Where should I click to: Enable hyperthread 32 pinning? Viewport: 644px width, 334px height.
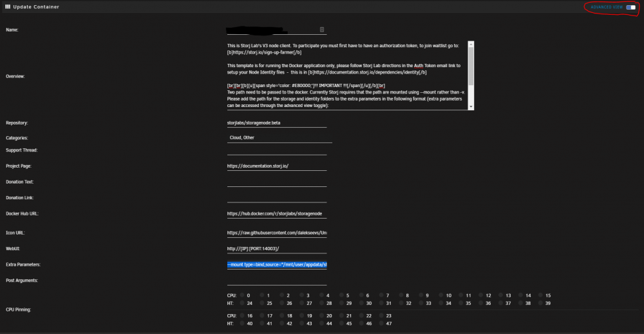coord(401,303)
